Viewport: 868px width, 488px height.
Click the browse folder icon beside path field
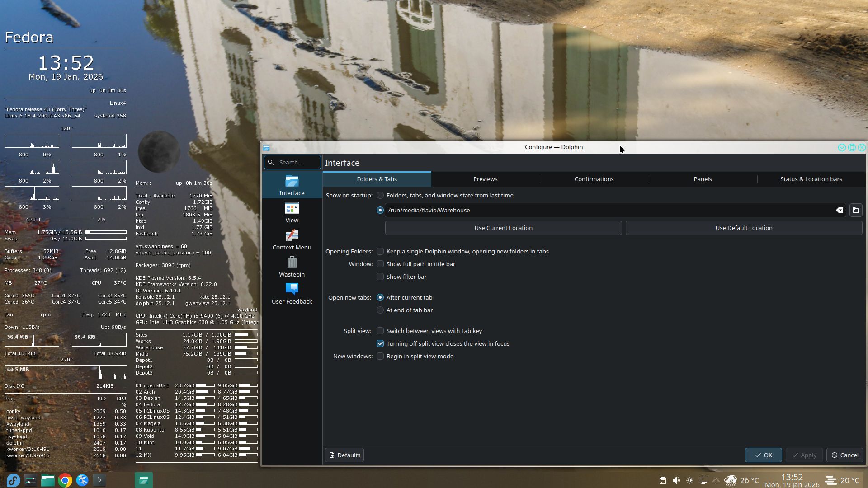[855, 210]
